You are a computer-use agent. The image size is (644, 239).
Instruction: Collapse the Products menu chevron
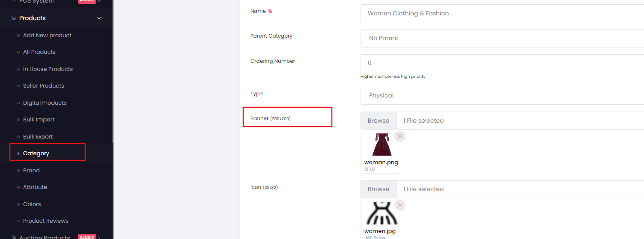click(99, 18)
